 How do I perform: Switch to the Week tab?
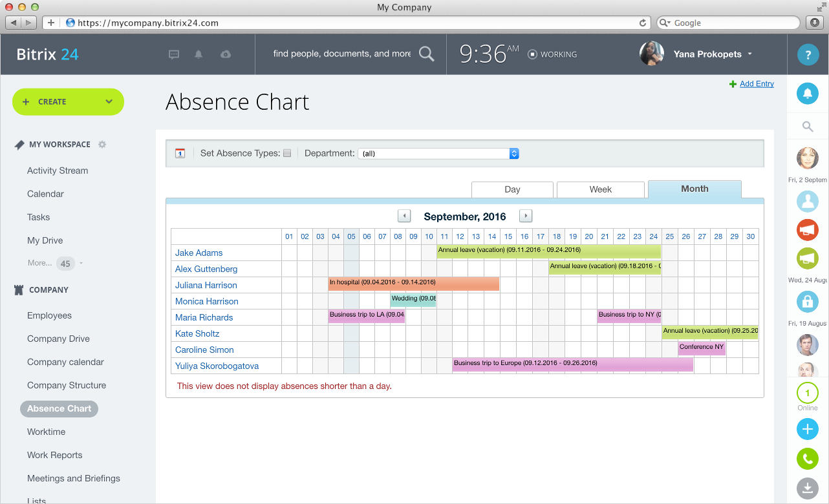[x=600, y=189]
